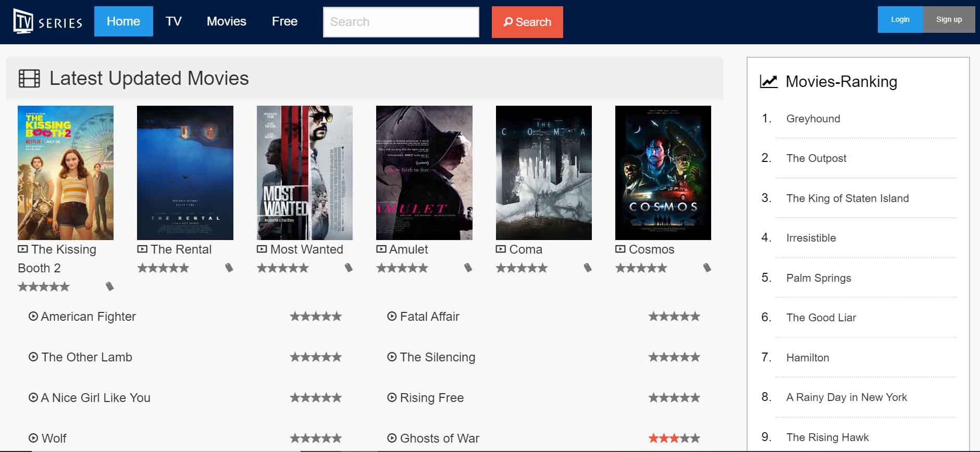Image resolution: width=980 pixels, height=452 pixels.
Task: Click the play icon beside Wolf
Action: coord(33,438)
